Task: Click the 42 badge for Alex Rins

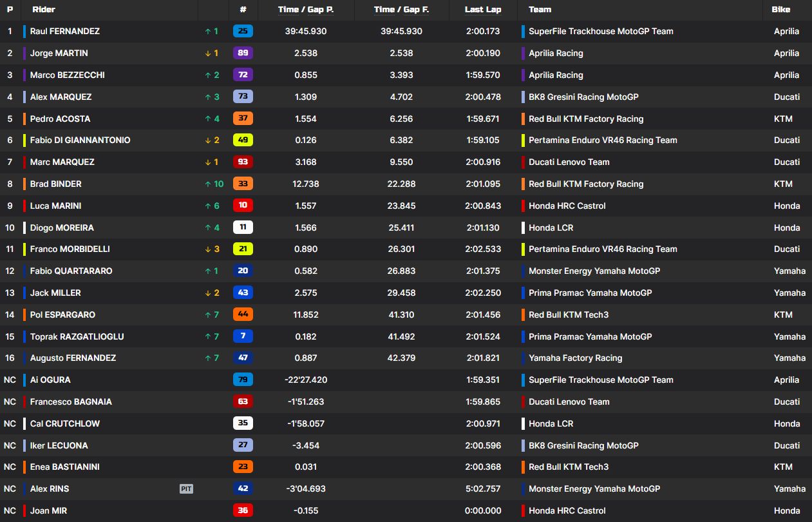Action: tap(243, 488)
